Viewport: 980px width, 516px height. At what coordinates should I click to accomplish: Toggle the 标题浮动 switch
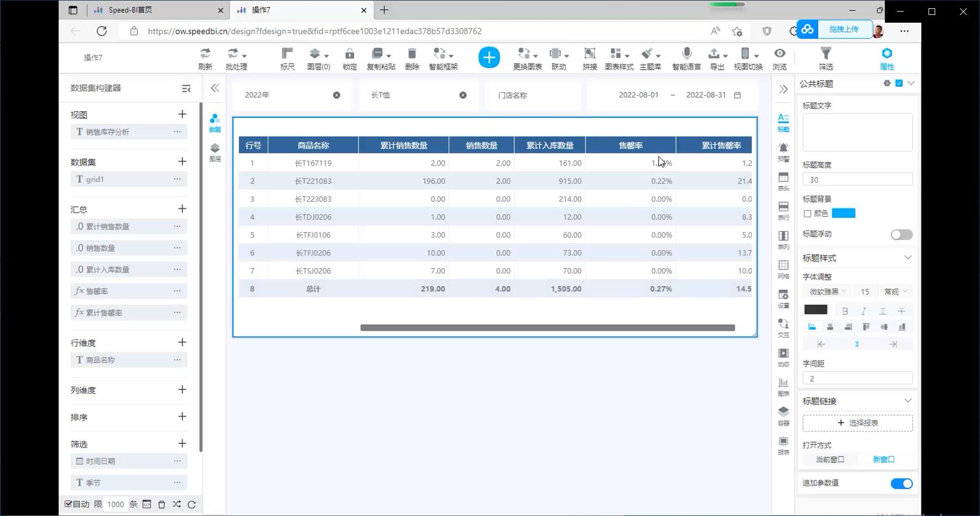901,234
